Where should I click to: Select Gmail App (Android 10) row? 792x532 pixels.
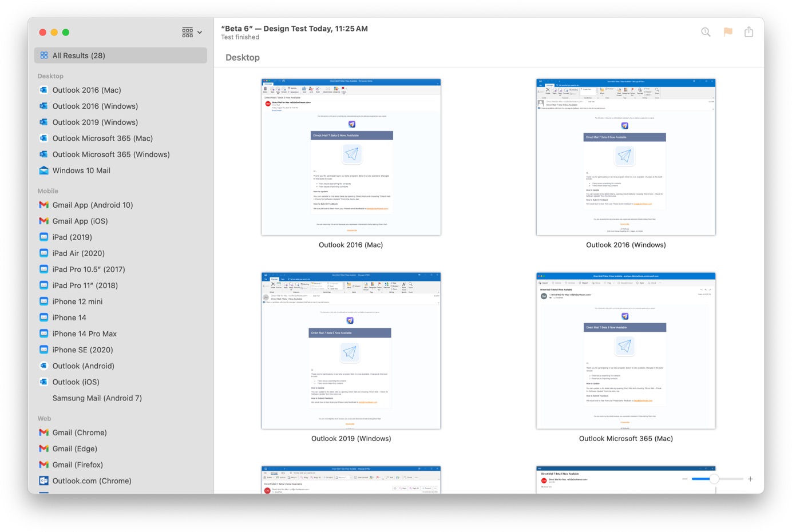[x=121, y=205]
